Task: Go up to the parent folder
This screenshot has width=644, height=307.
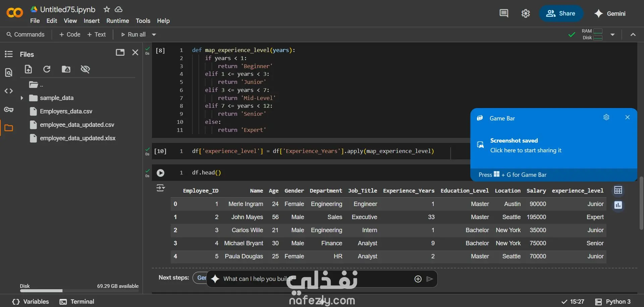Action: (36, 85)
